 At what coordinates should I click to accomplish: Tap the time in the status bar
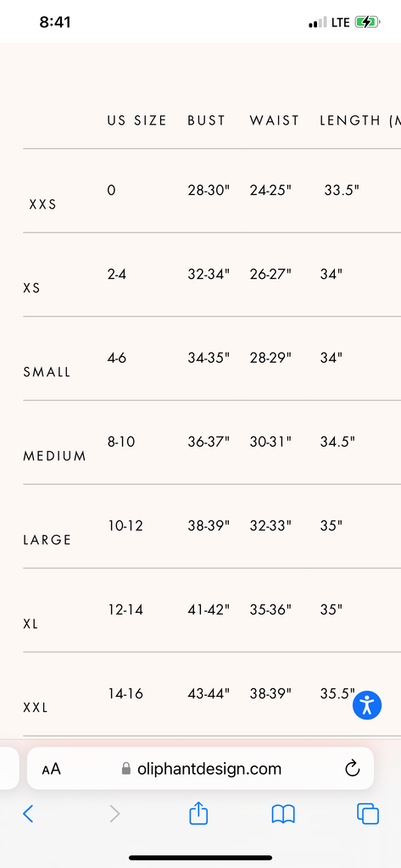55,22
